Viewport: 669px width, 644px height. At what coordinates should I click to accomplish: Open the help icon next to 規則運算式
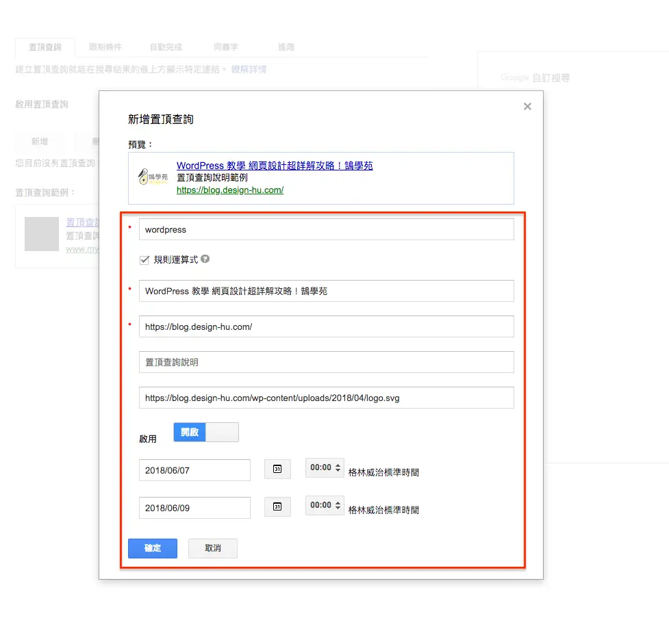pos(205,259)
